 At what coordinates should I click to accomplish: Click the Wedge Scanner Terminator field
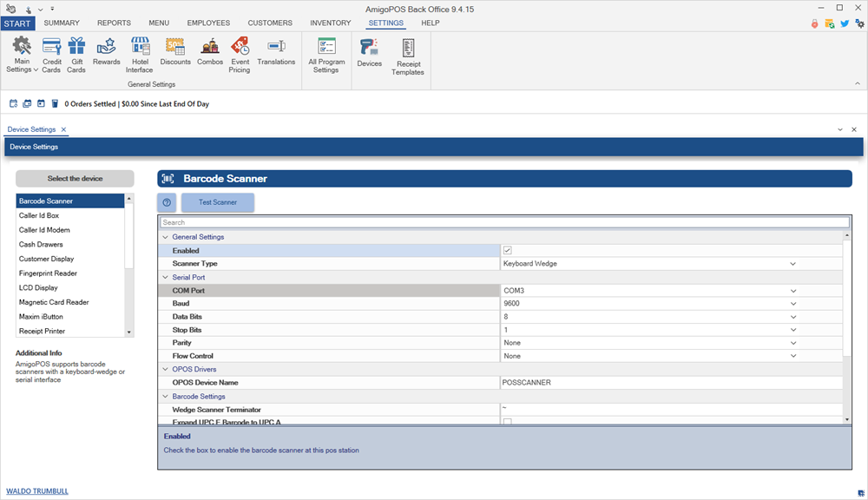(x=671, y=409)
